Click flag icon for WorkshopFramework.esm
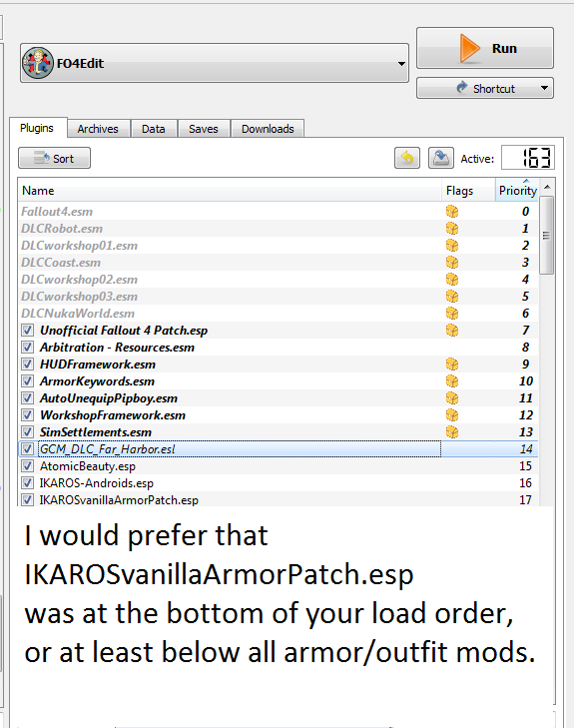Screen dimensions: 574x728 tap(452, 415)
